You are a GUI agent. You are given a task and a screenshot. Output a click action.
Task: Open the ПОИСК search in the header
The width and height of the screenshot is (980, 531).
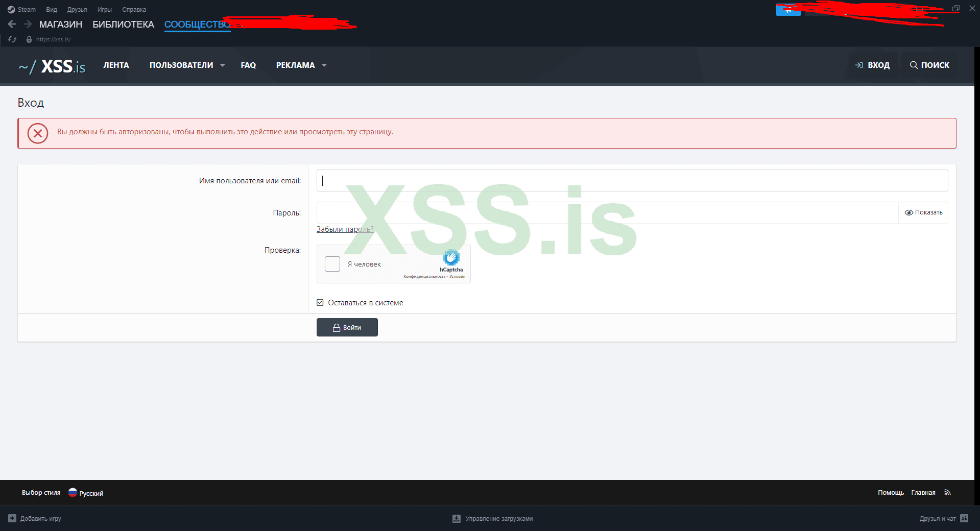(929, 65)
